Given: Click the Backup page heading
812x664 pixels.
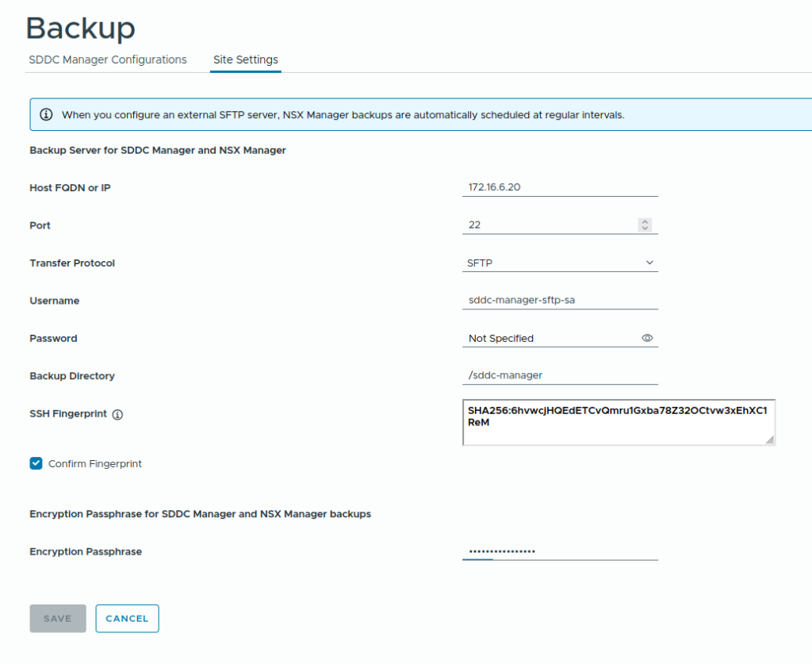Looking at the screenshot, I should click(x=81, y=28).
